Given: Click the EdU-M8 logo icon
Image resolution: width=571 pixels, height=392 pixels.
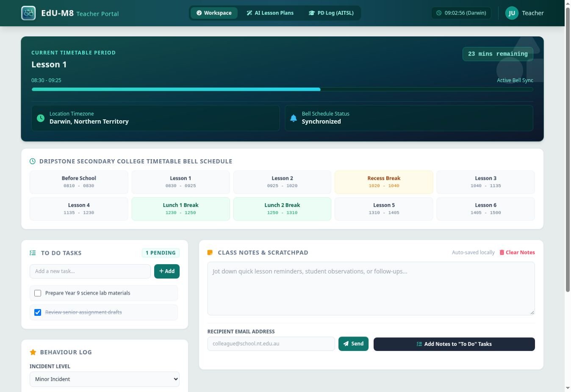Looking at the screenshot, I should pyautogui.click(x=28, y=13).
